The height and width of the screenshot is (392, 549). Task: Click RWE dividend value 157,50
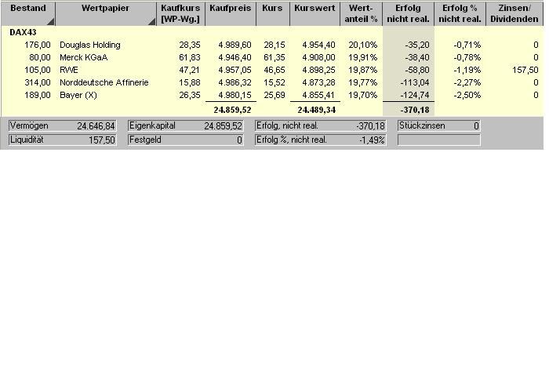pos(525,70)
